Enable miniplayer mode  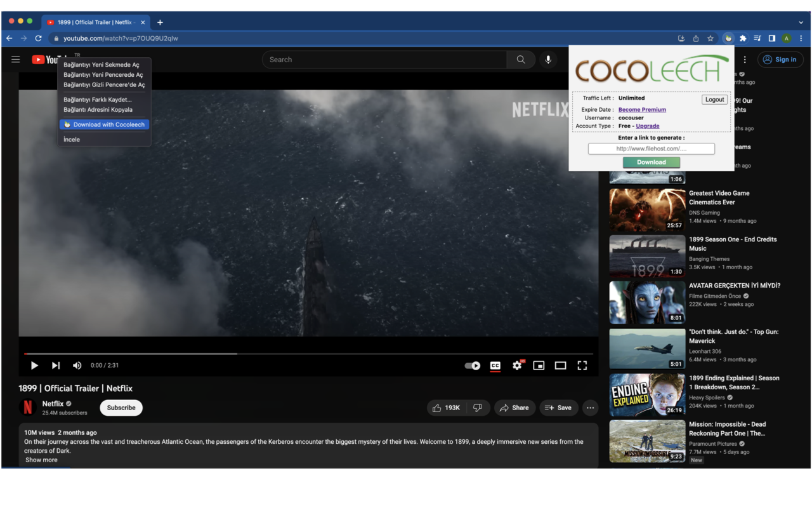(x=539, y=366)
